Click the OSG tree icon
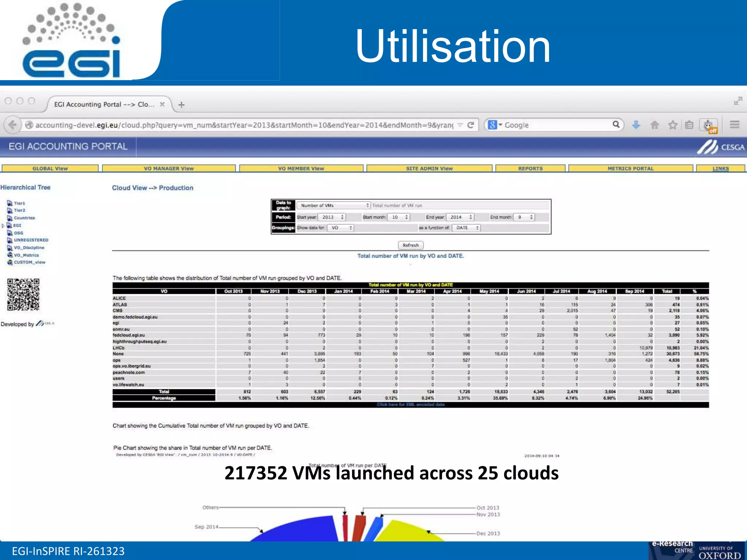The image size is (747, 560). coord(10,233)
